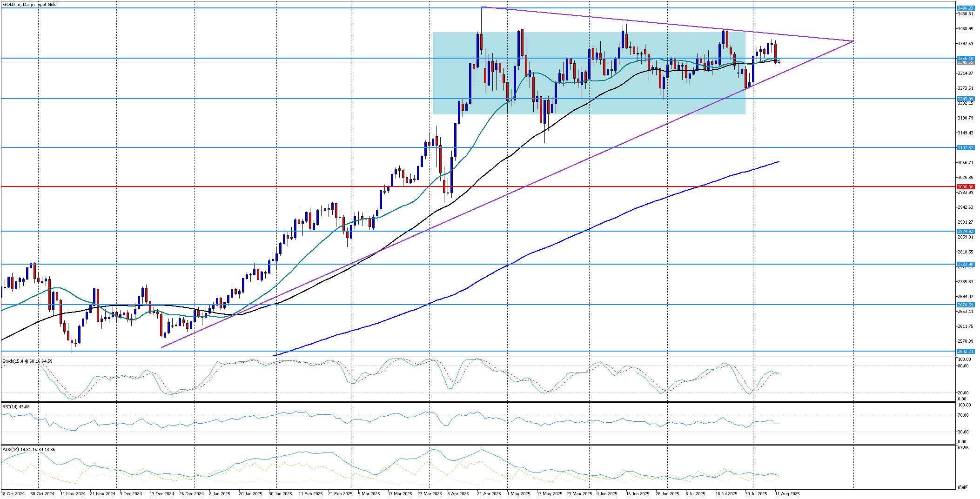Viewport: 980px width, 499px height.
Task: Click the Stoch(15,4,4) indicator label
Action: [27, 361]
